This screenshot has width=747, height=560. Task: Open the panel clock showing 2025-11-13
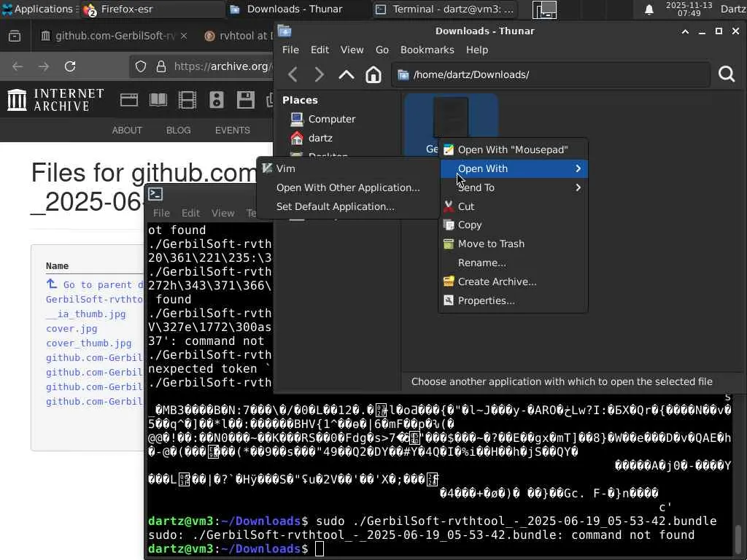(x=689, y=9)
